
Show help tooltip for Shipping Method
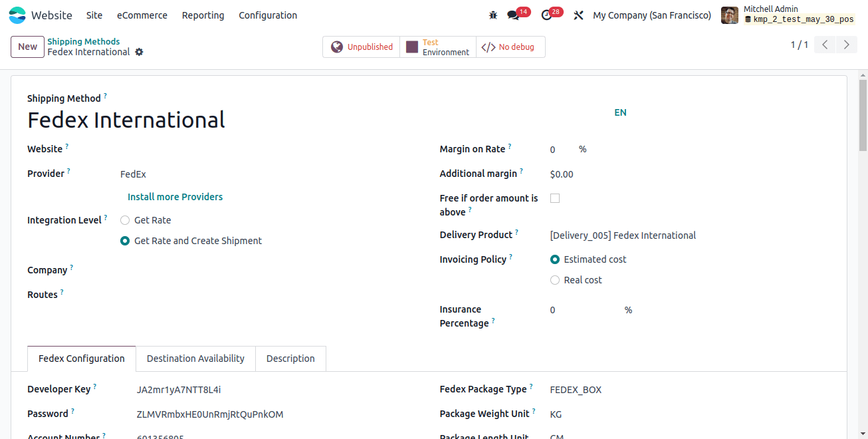[x=105, y=96]
